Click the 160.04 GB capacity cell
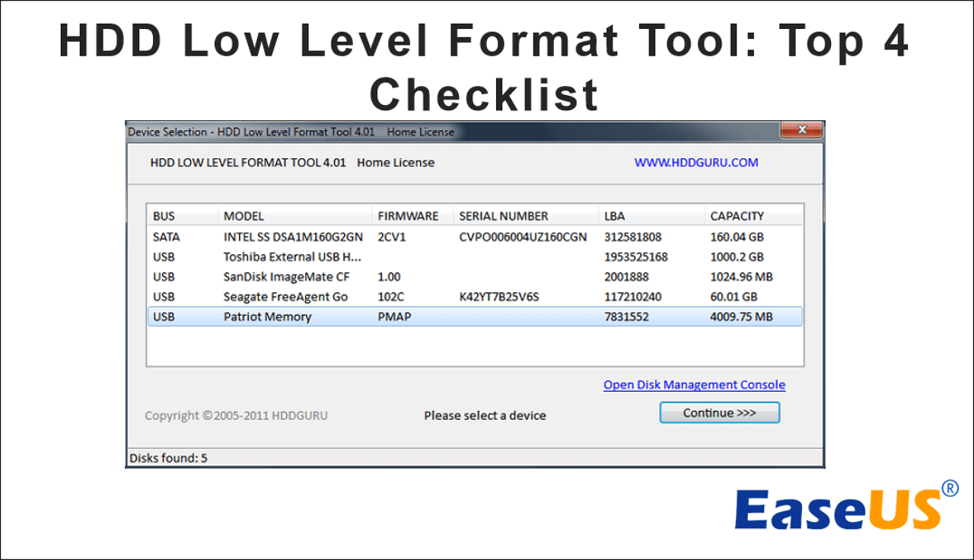974x560 pixels. [x=737, y=237]
